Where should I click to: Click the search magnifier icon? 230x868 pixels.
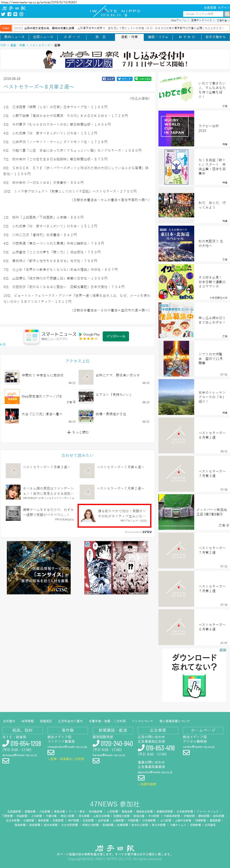coord(227,14)
